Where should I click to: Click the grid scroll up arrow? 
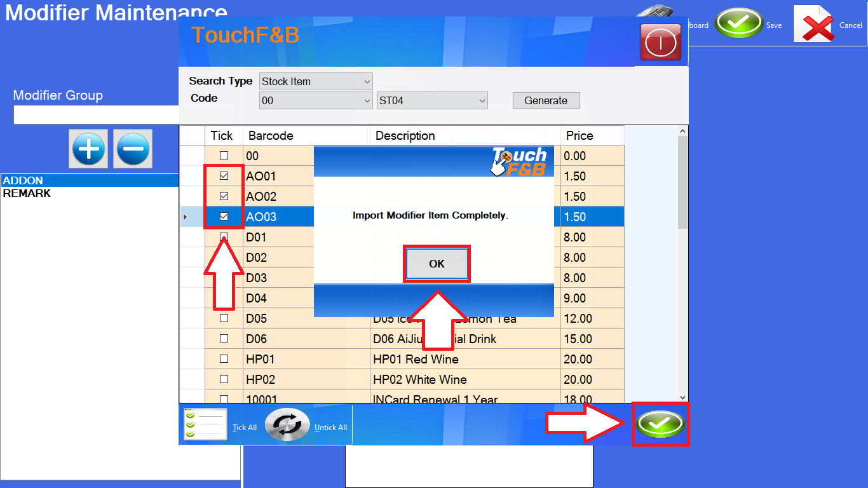[683, 132]
